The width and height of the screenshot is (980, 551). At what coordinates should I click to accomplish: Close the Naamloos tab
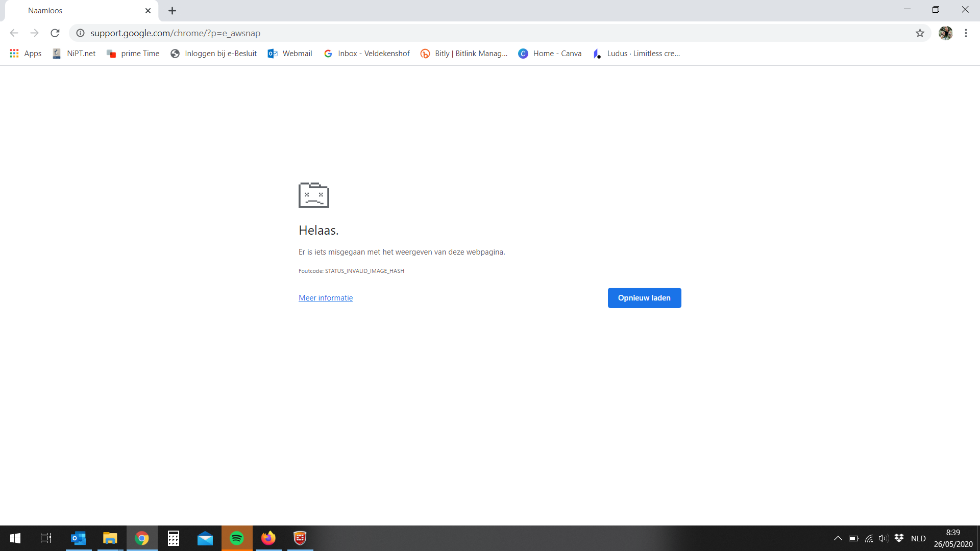tap(148, 11)
